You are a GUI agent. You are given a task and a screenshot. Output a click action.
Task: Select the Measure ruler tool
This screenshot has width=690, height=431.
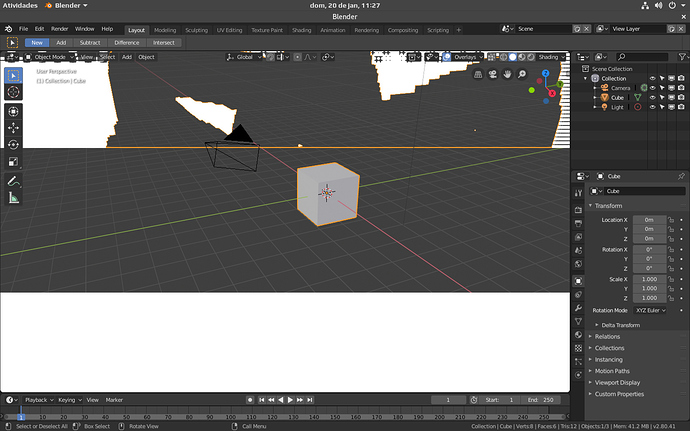[x=14, y=198]
